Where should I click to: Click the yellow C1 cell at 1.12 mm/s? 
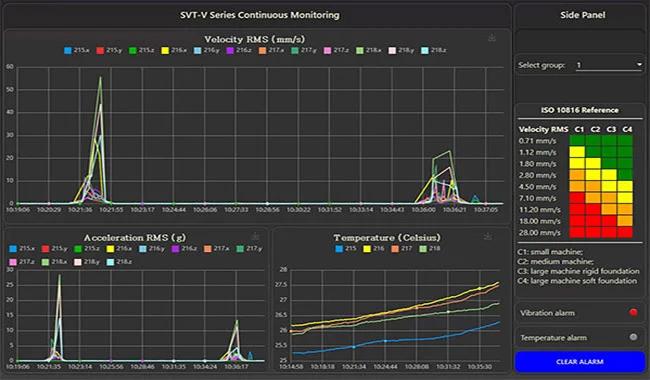coord(577,152)
